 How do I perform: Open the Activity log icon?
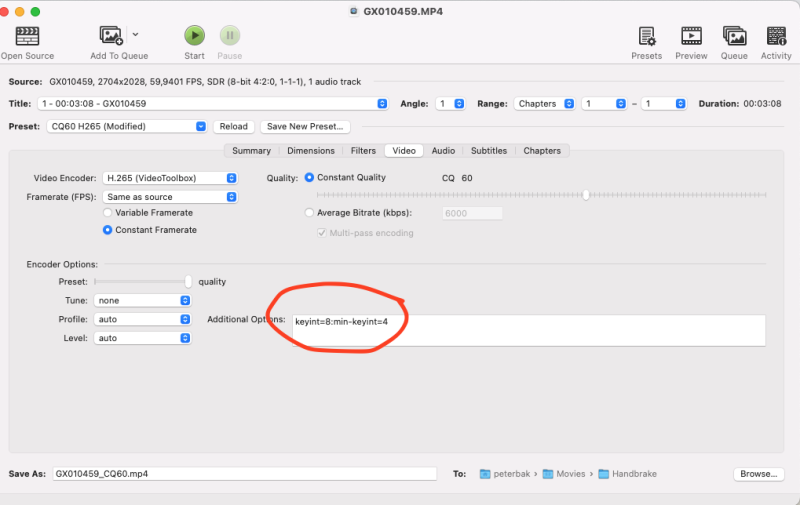tap(776, 36)
